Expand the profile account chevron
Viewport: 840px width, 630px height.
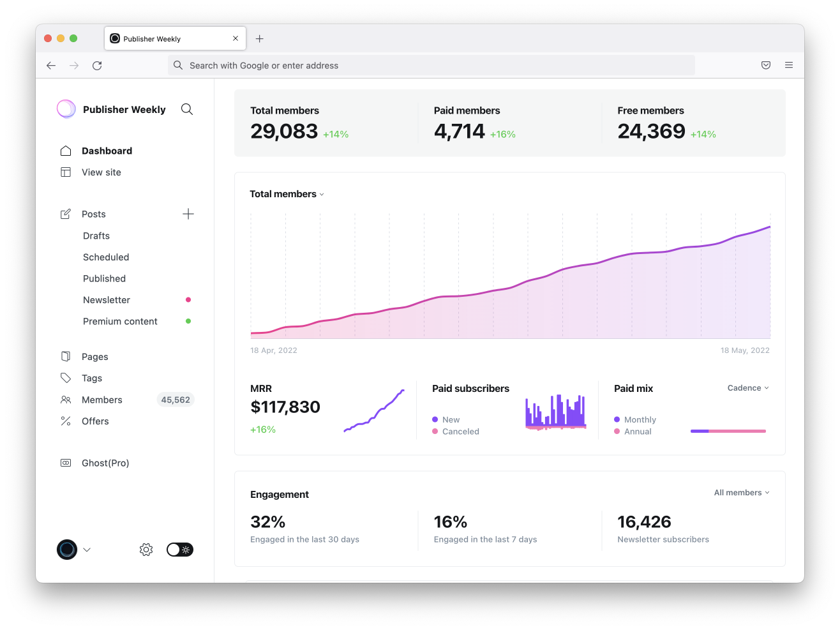(x=87, y=550)
